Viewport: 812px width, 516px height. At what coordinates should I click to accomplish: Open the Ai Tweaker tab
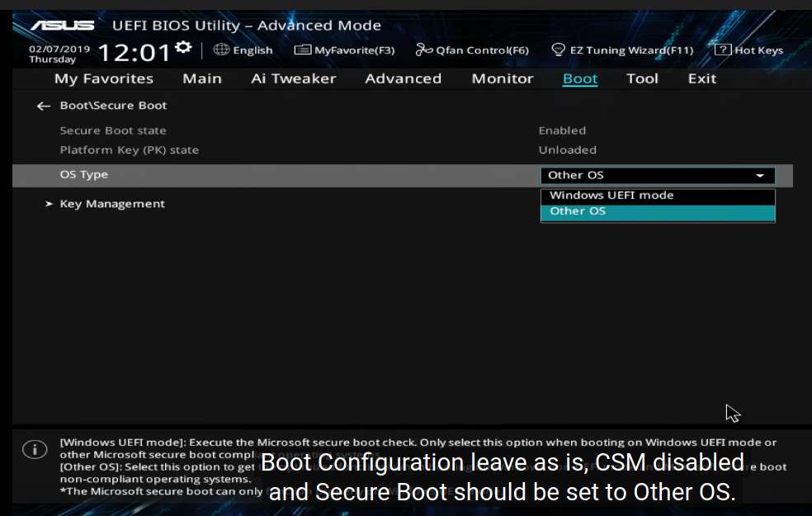(x=294, y=78)
